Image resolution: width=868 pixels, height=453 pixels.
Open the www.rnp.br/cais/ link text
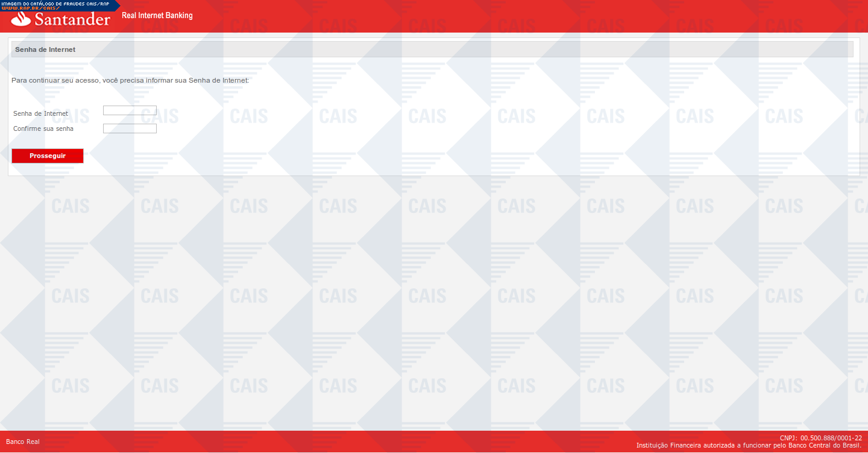tap(30, 8)
